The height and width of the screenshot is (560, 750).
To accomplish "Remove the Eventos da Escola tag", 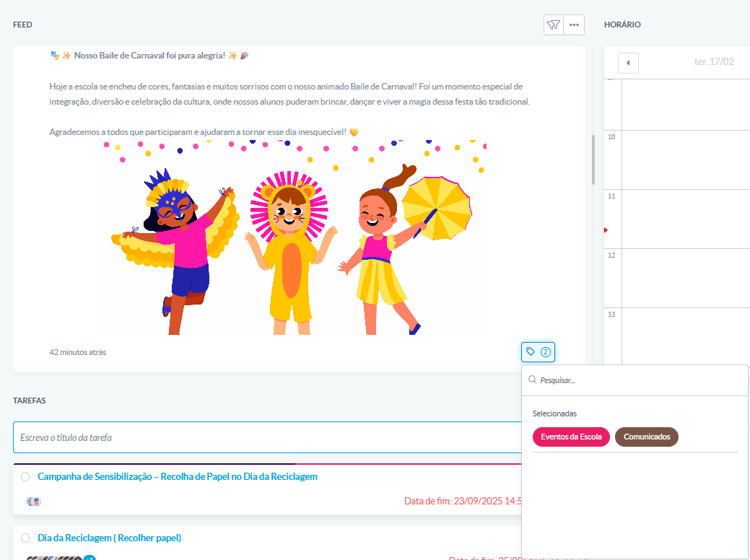I will click(571, 437).
